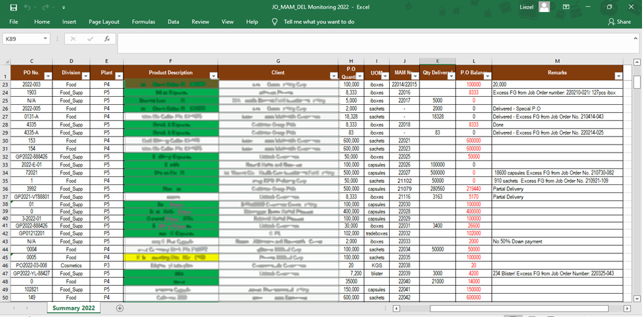Select the Summary 2022 sheet tab
This screenshot has width=644, height=317.
point(74,308)
